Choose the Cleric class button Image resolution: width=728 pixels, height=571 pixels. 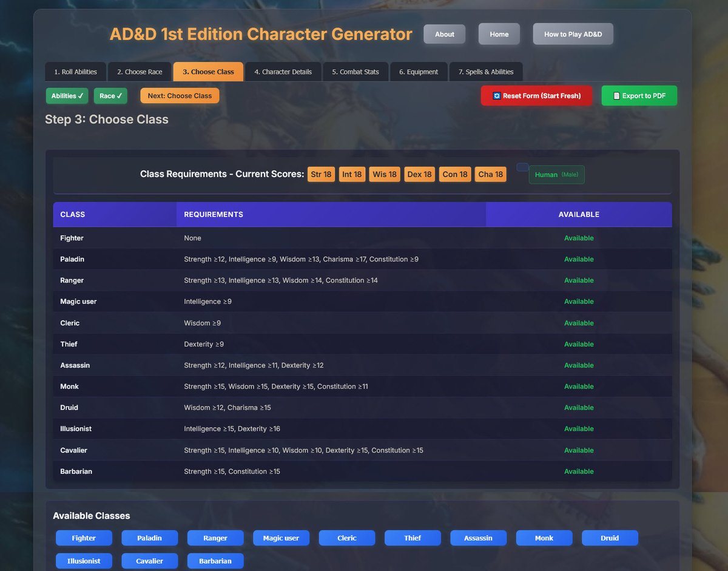(x=347, y=538)
